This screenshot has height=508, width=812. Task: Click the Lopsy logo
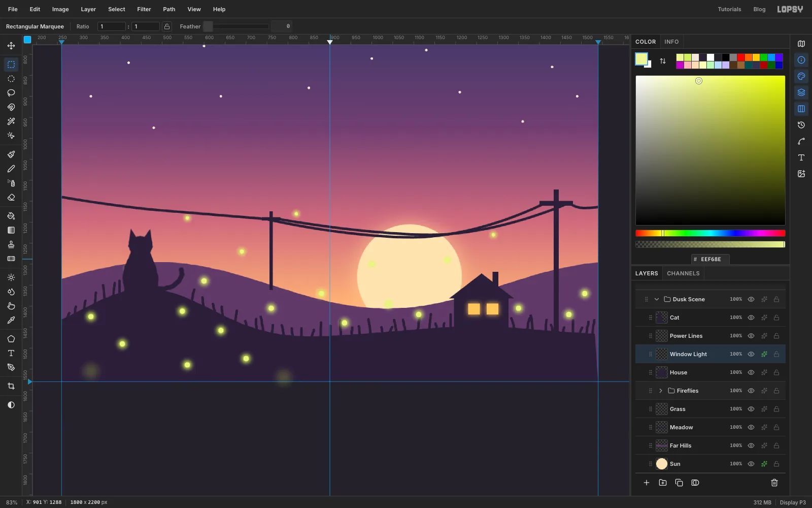click(x=790, y=9)
